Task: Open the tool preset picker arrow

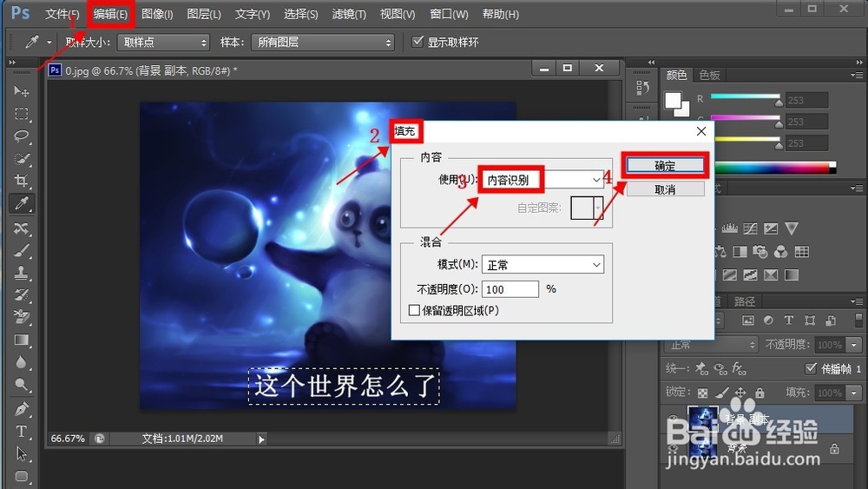Action: click(x=49, y=42)
